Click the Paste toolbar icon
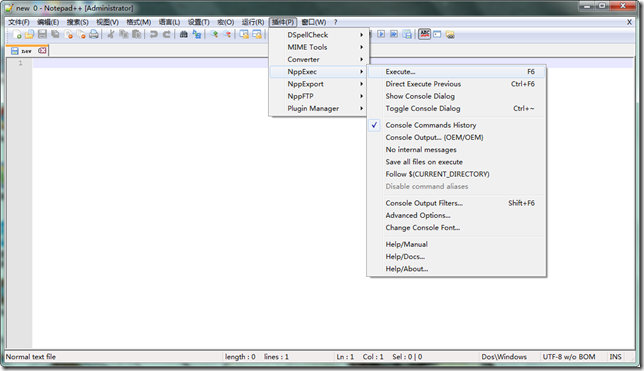The width and height of the screenshot is (644, 371). [136, 35]
